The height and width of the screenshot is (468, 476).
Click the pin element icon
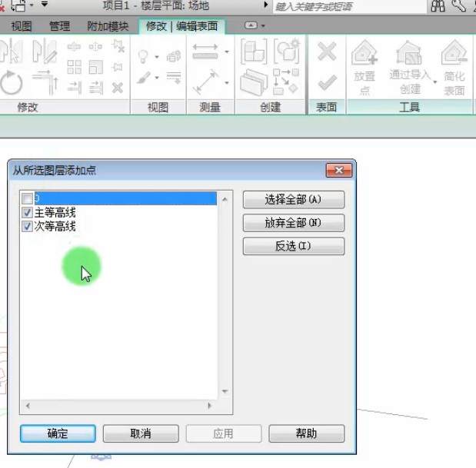tap(118, 67)
